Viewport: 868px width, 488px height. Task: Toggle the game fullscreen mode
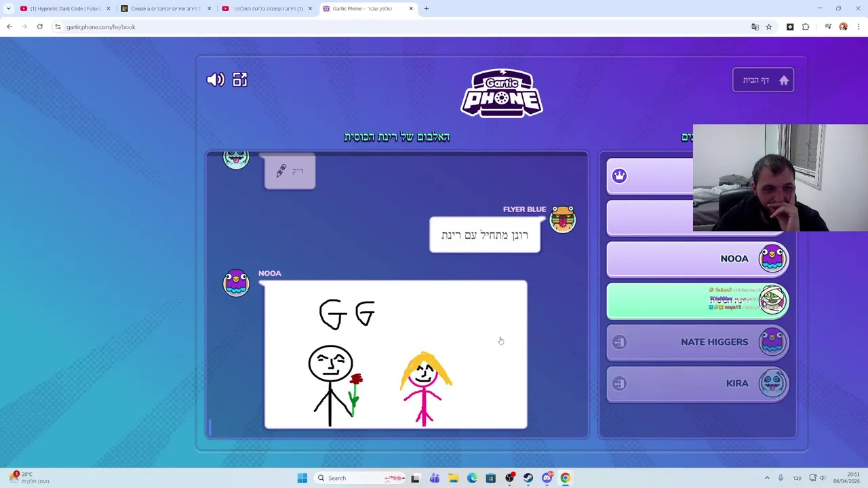click(x=240, y=80)
